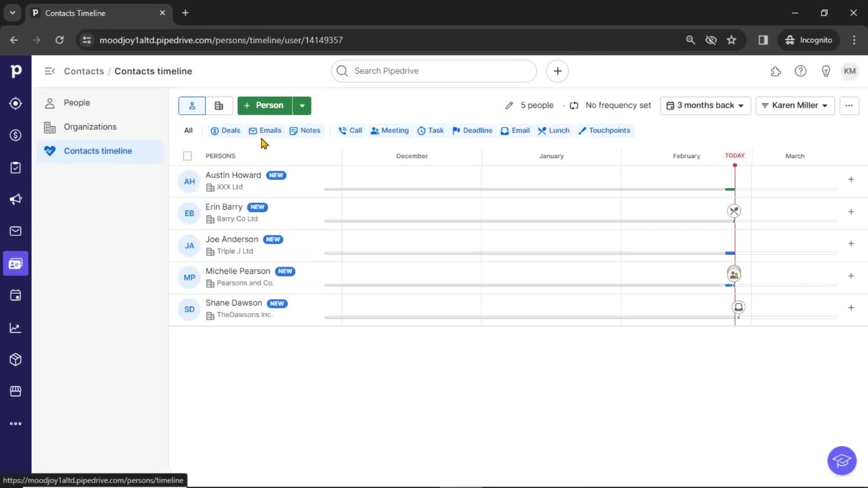Open the Barry Co Ltd organization link
868x488 pixels.
(x=237, y=219)
